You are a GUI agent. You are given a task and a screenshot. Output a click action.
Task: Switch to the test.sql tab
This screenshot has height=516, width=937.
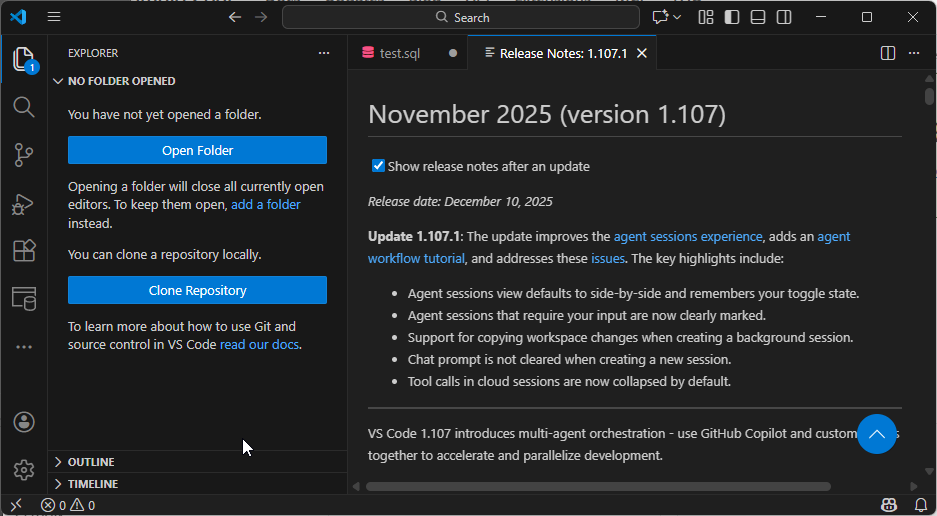tap(399, 53)
